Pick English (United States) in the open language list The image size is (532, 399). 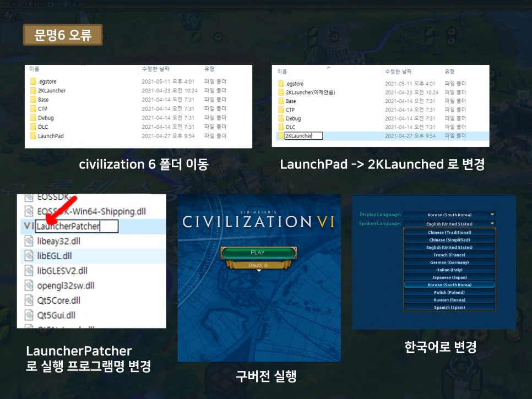click(x=449, y=247)
